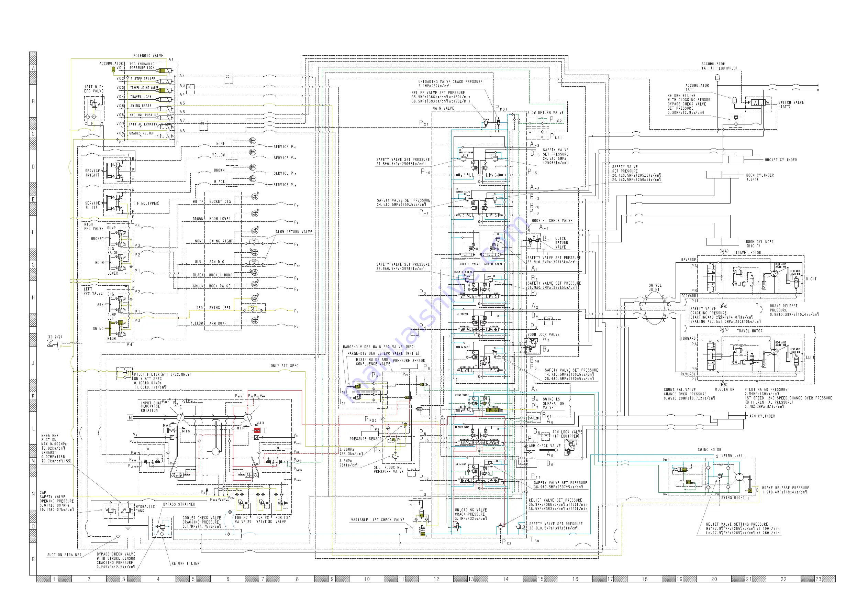Click the arm cylinder symbol

point(729,416)
